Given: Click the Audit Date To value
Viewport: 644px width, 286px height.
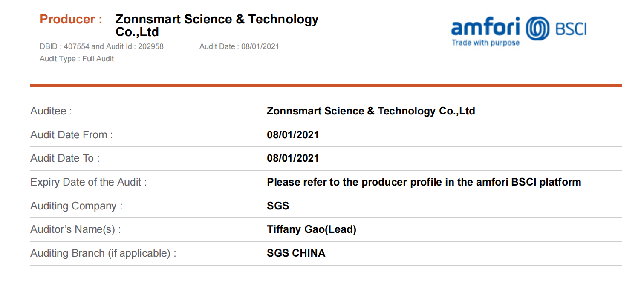Looking at the screenshot, I should pos(293,158).
